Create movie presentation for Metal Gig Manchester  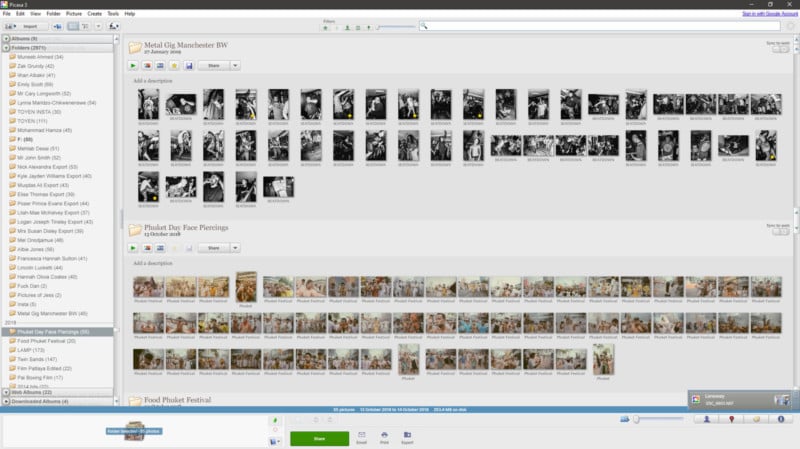coord(160,65)
